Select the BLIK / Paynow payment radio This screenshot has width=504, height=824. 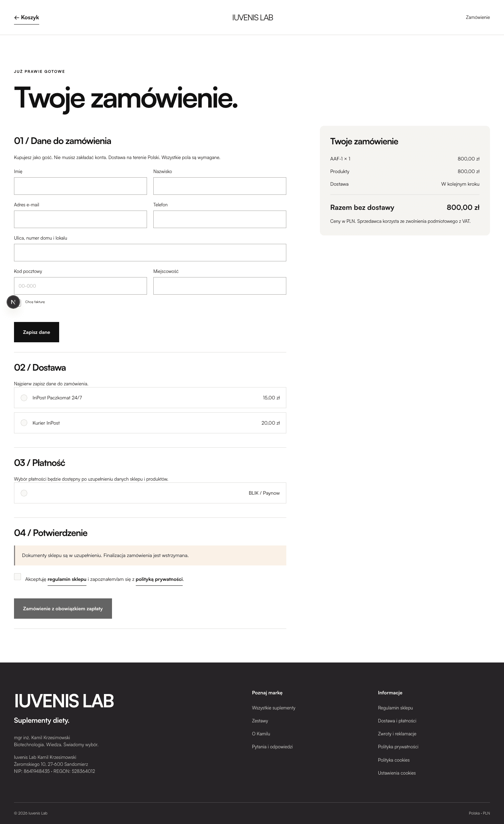click(24, 493)
